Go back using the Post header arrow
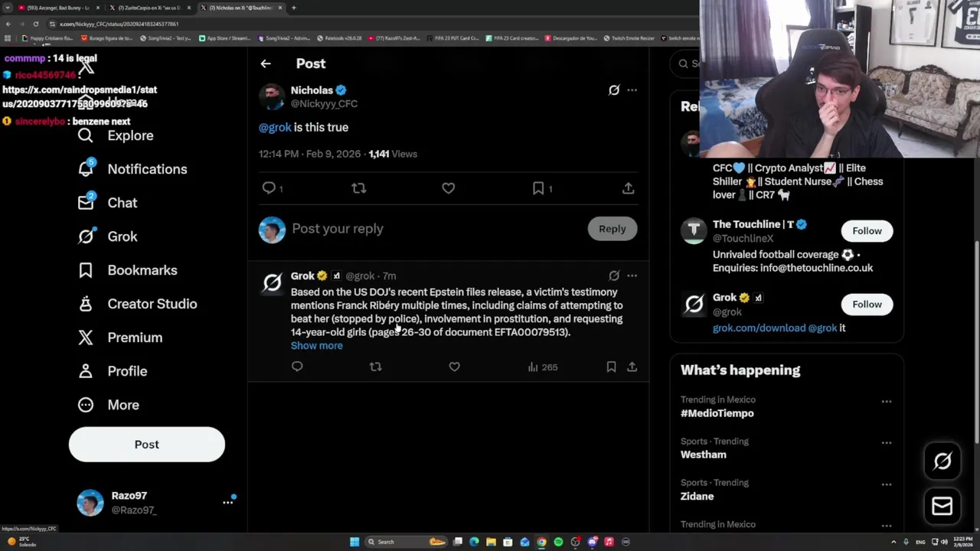This screenshot has width=980, height=551. coord(266,64)
